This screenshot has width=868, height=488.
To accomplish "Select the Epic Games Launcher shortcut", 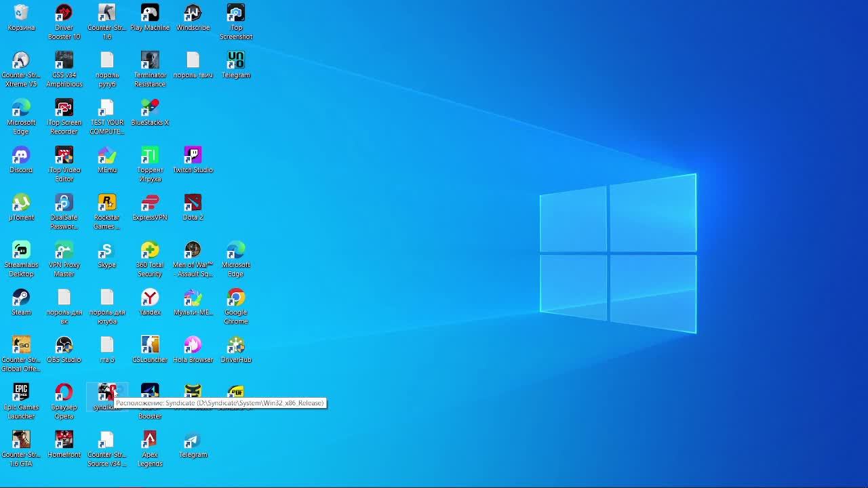I will coord(21,401).
